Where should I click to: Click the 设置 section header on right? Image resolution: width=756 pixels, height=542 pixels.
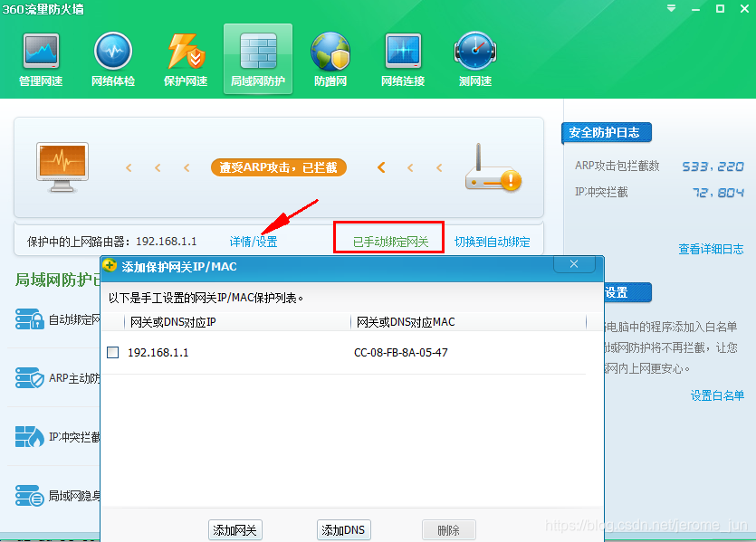(627, 292)
